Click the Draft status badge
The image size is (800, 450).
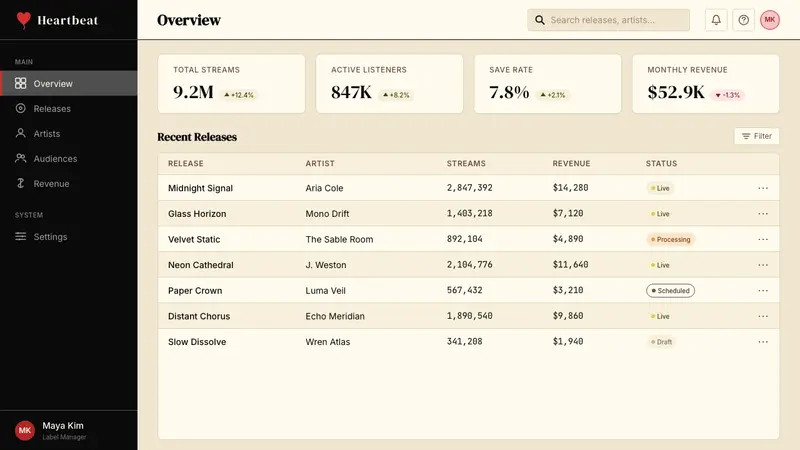(661, 342)
